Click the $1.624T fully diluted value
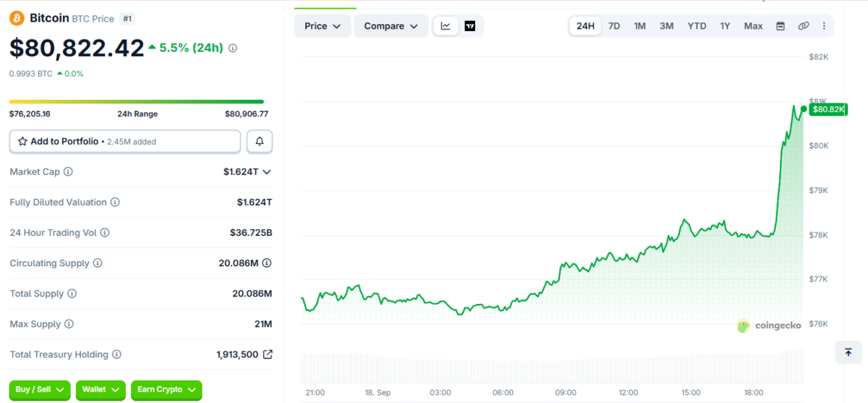The height and width of the screenshot is (403, 868). [x=255, y=203]
